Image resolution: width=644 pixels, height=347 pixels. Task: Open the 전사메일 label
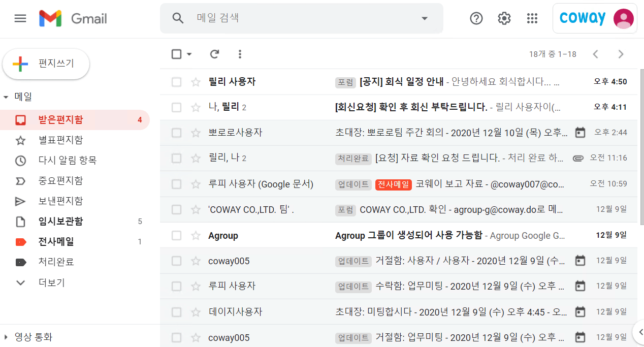(75, 242)
